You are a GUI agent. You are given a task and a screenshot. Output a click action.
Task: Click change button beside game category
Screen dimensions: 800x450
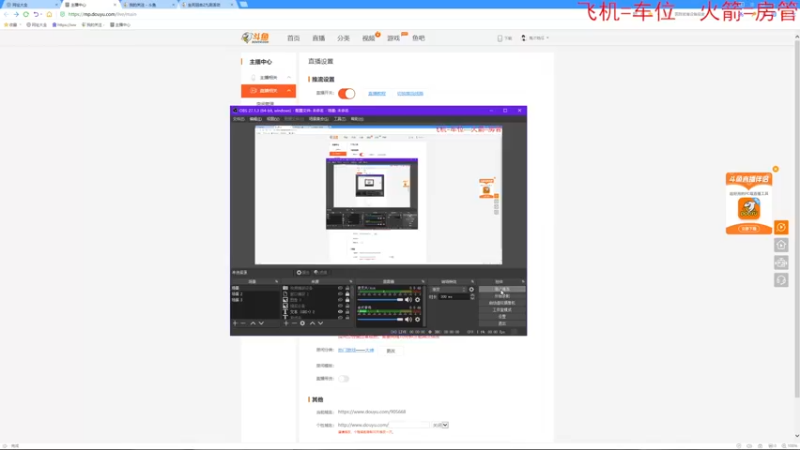tap(391, 351)
